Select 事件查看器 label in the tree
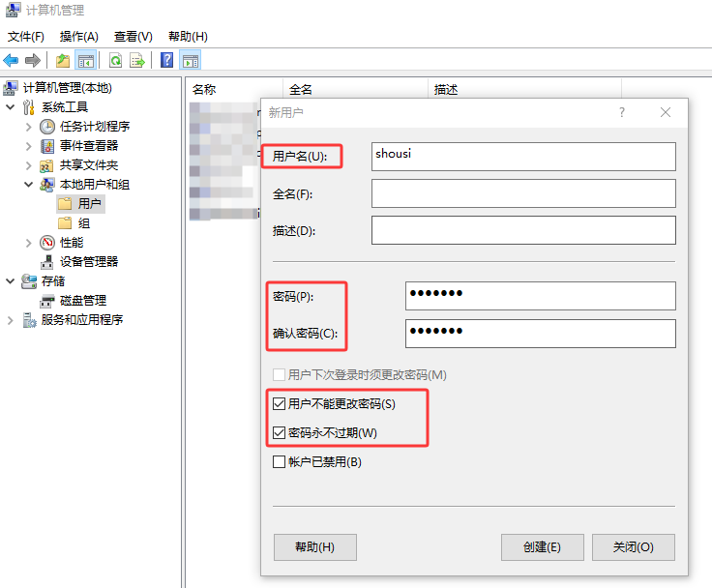 click(x=89, y=146)
